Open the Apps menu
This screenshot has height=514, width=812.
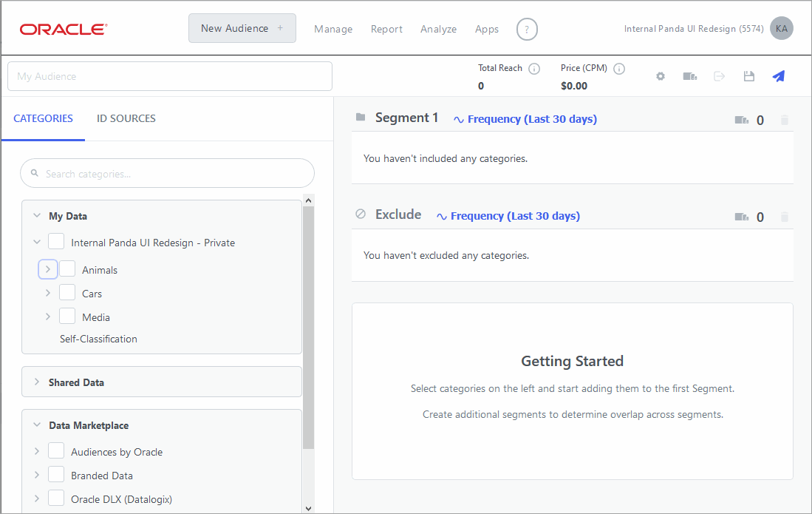click(x=487, y=29)
